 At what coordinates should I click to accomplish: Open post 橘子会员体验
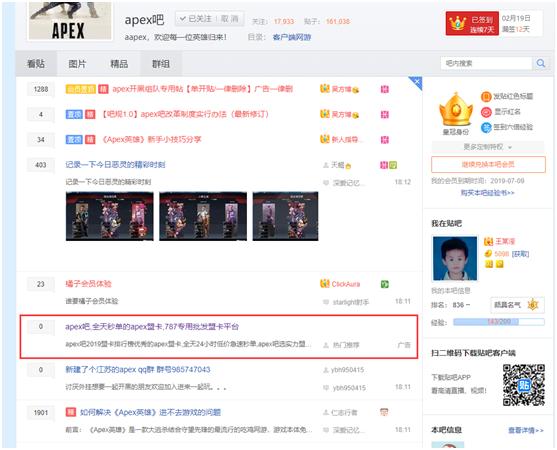pyautogui.click(x=88, y=283)
